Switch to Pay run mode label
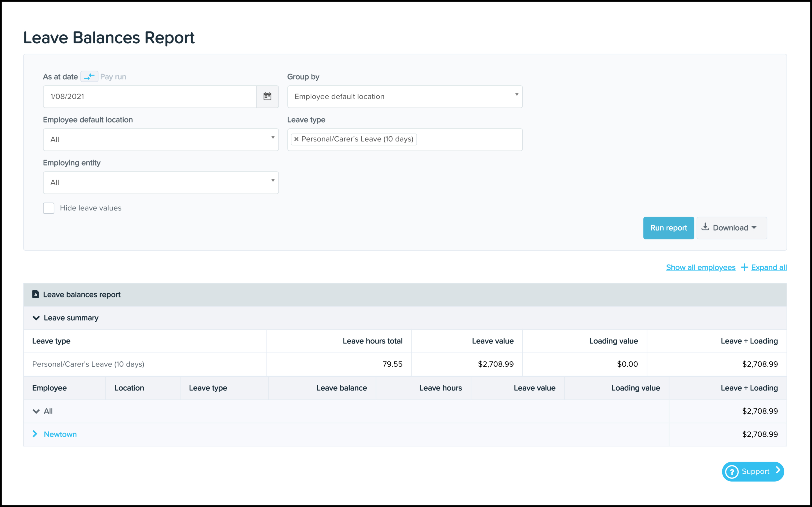 pos(113,77)
